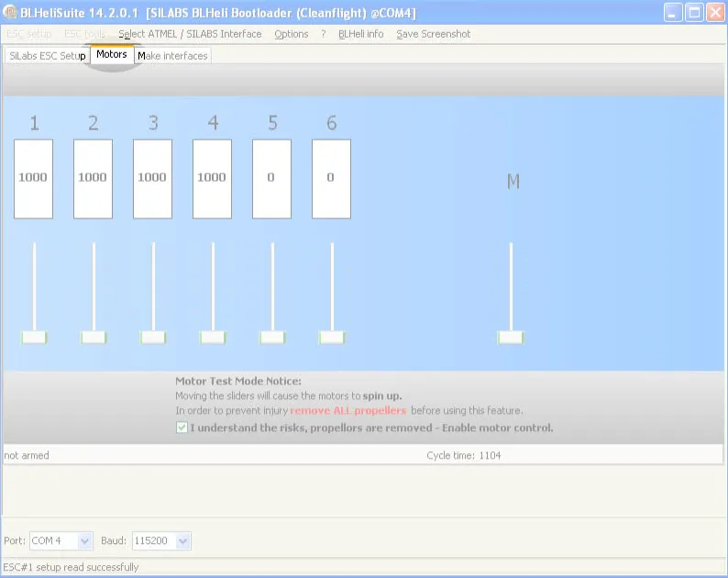Switch to the SiLabs ESC Setup tab
The image size is (728, 578).
coord(47,56)
